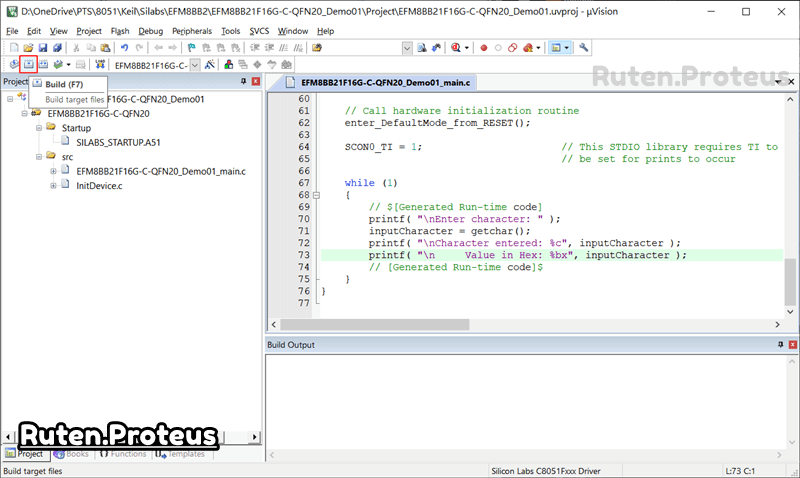Switch to the Functions tab
The width and height of the screenshot is (800, 478).
pyautogui.click(x=123, y=454)
